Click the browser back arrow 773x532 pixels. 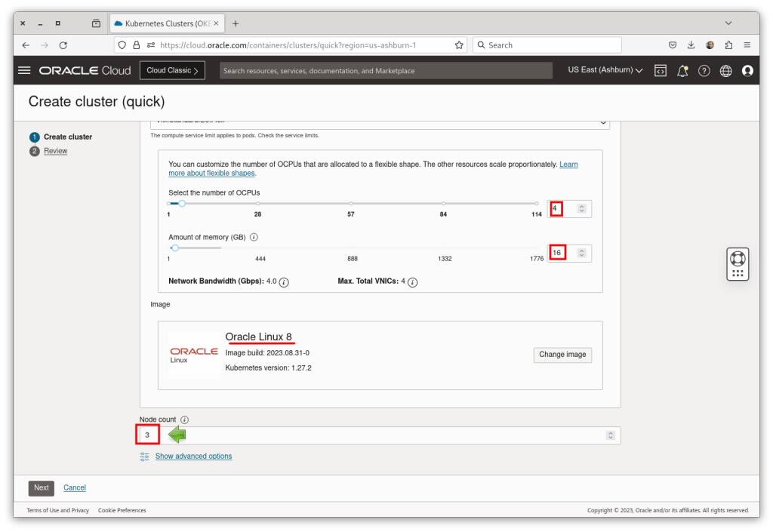[26, 45]
